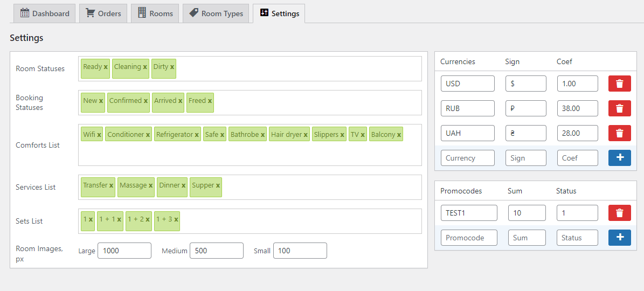Focus the Comforts List tag box

coord(250,145)
